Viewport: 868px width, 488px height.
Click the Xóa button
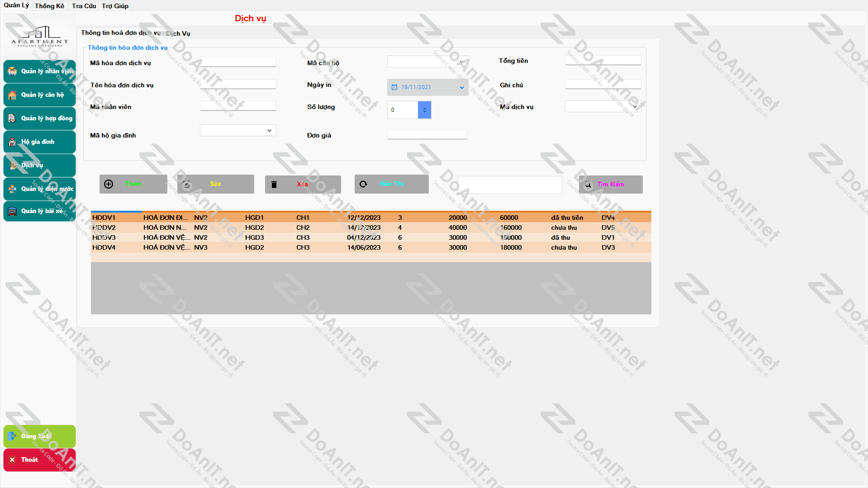pyautogui.click(x=303, y=185)
